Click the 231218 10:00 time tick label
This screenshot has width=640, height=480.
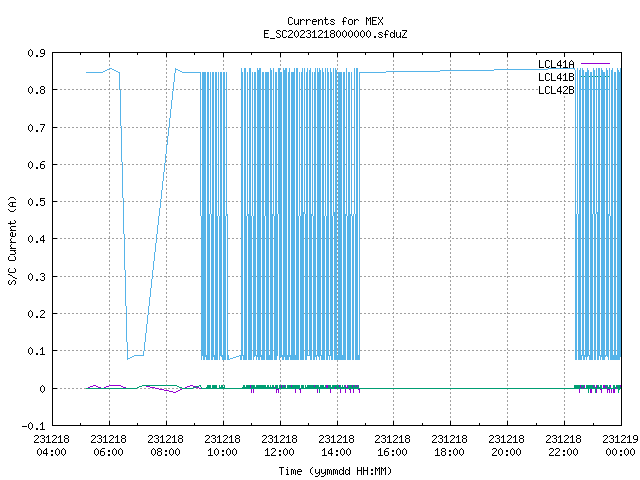(x=222, y=446)
